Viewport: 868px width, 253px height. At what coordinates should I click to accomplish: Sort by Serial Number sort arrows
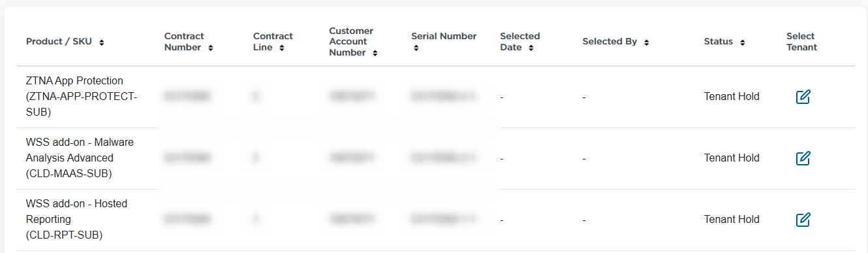[x=415, y=48]
